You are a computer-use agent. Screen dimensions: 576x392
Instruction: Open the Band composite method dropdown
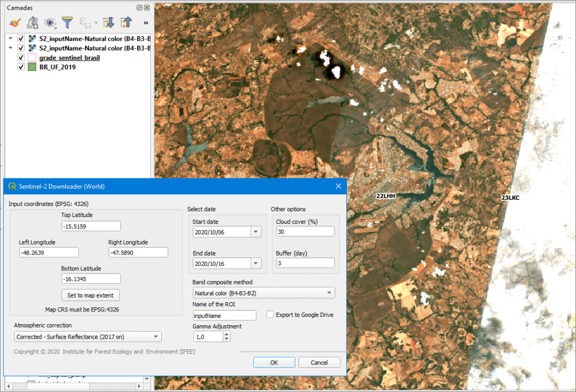[x=329, y=292]
